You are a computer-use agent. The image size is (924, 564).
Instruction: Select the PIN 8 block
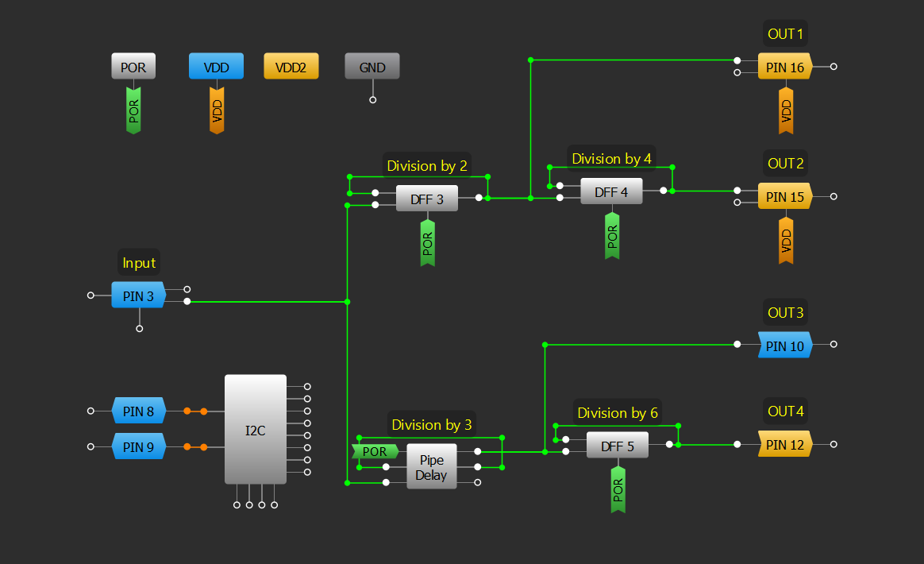(x=138, y=411)
